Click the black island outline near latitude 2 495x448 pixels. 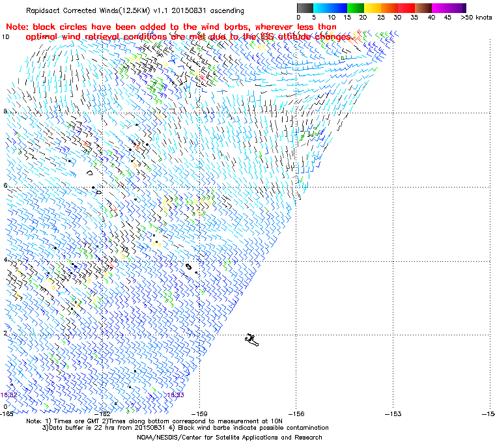point(251,340)
